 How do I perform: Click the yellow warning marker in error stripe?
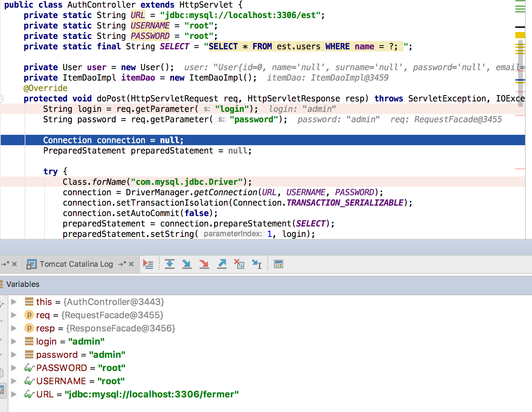[x=520, y=35]
